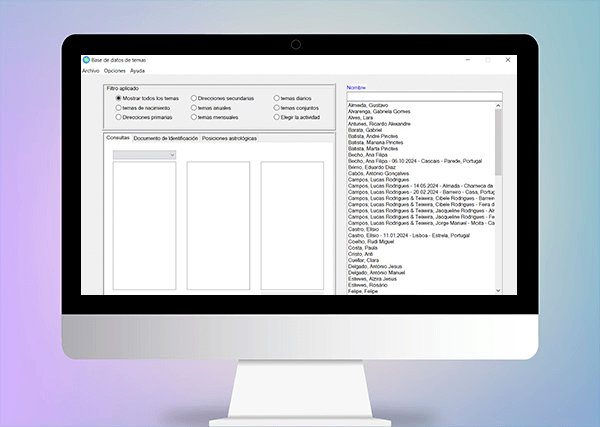Open the Ayuda menu
This screenshot has width=600, height=427.
tap(137, 71)
